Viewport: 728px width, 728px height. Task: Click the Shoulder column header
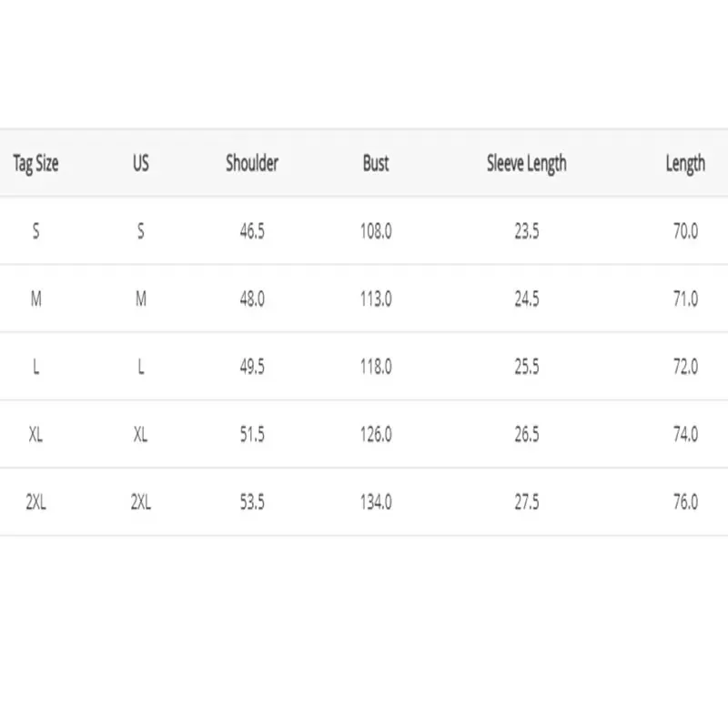click(252, 164)
